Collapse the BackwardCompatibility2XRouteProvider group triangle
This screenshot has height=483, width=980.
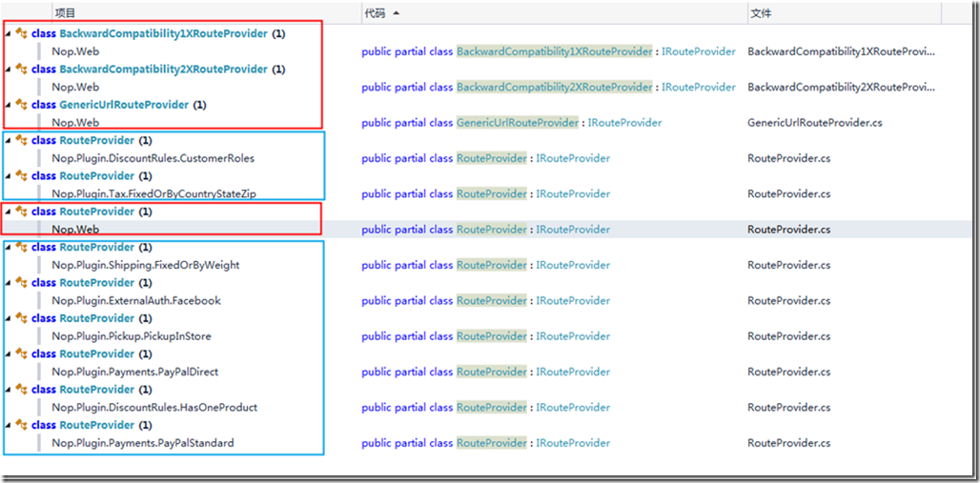[9, 69]
